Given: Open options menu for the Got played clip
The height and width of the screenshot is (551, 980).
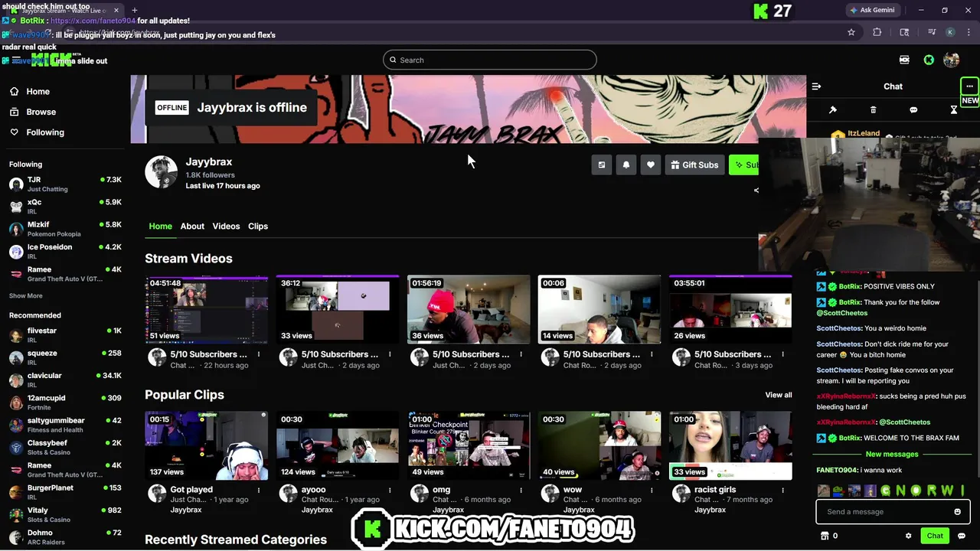Looking at the screenshot, I should click(259, 490).
